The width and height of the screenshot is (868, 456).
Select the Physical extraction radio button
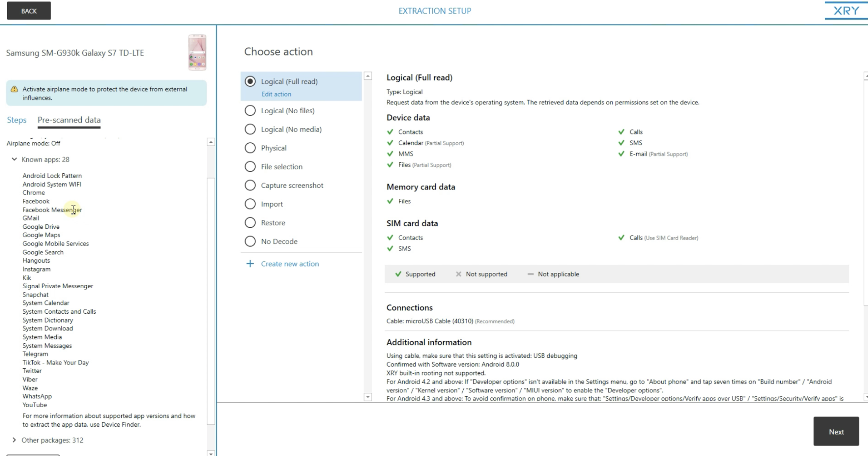250,148
